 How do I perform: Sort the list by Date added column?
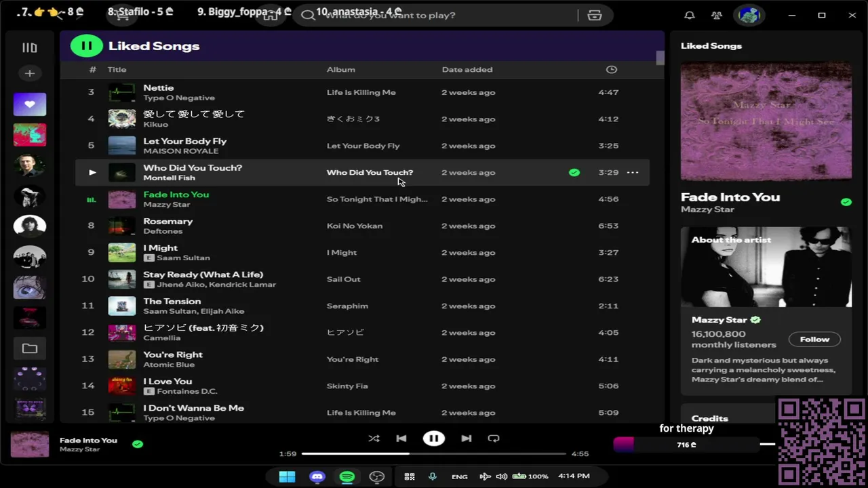point(467,69)
